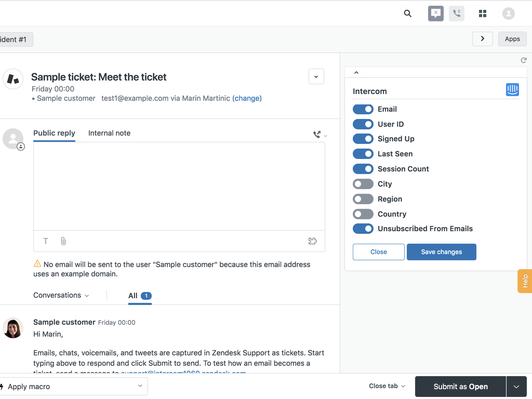Switch to the Internal note tab

coord(109,133)
